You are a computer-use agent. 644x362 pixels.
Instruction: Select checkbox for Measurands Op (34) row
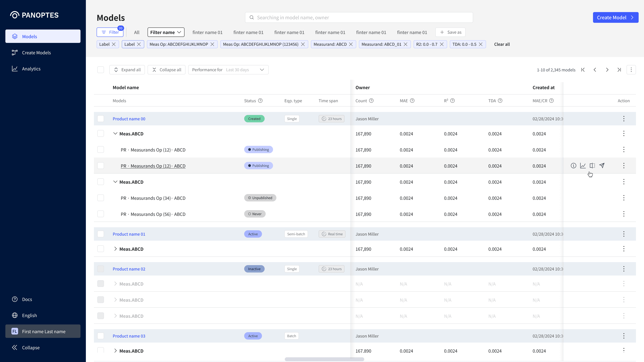click(x=100, y=198)
